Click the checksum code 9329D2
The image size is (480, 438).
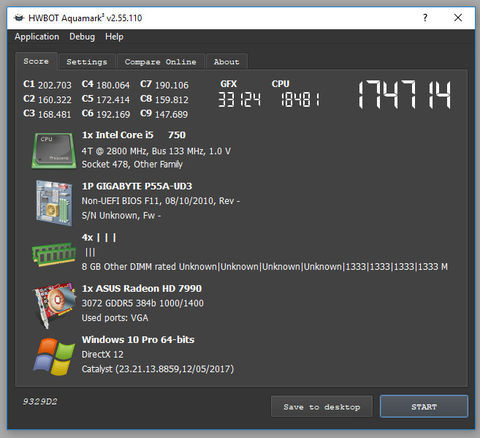[40, 402]
